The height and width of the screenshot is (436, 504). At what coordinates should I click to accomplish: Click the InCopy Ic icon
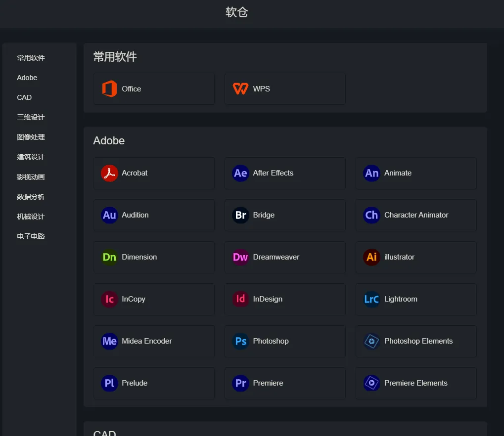click(109, 300)
